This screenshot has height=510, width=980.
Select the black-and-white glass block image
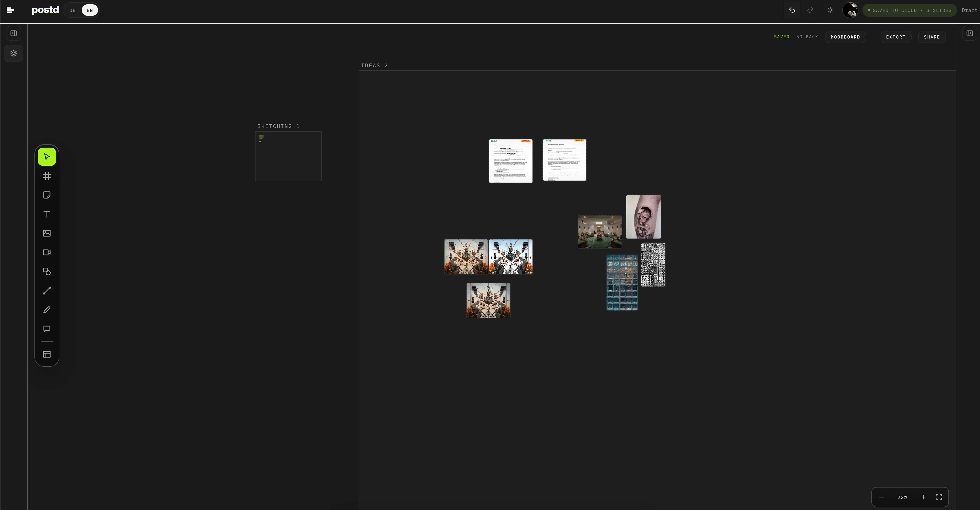(x=653, y=265)
